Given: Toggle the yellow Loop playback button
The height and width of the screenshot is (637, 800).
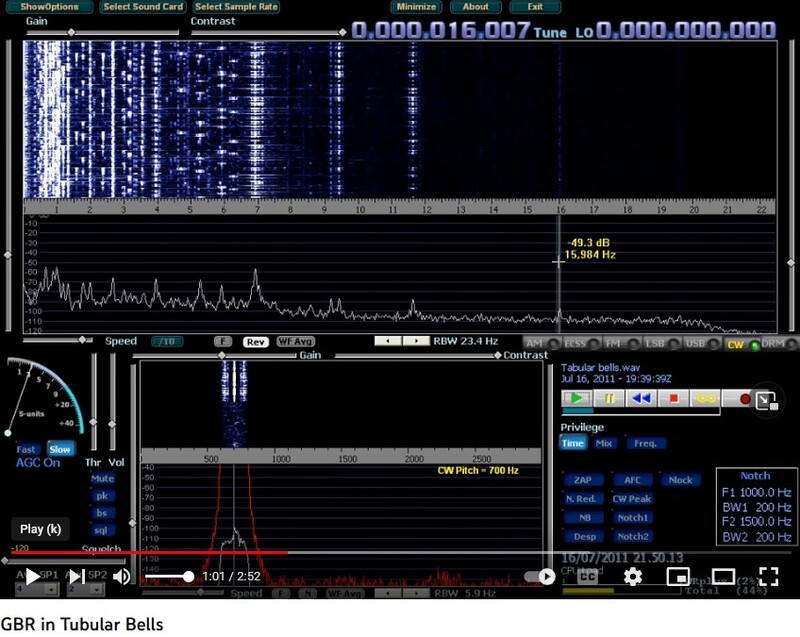Looking at the screenshot, I should 706,398.
